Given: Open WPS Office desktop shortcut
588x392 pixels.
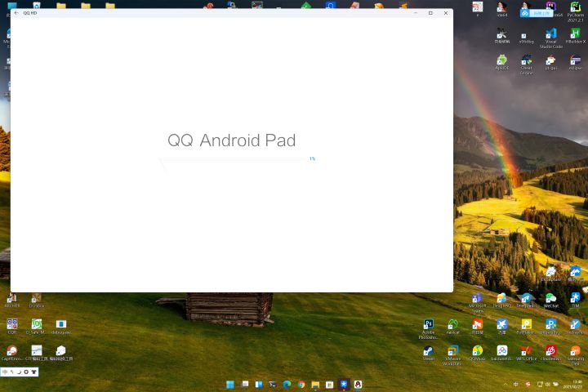Looking at the screenshot, I should [527, 351].
